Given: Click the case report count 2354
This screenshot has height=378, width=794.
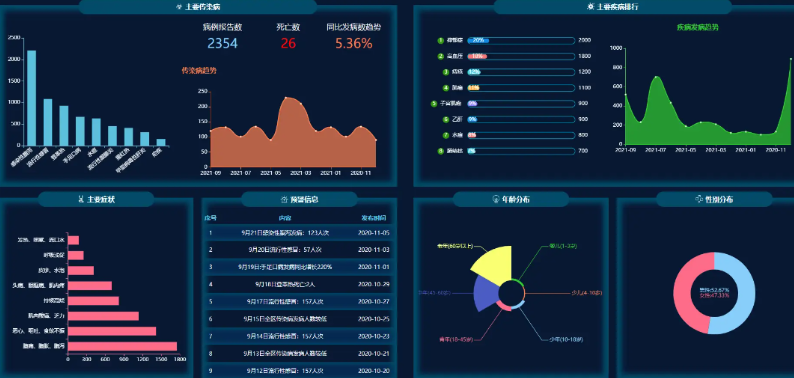Looking at the screenshot, I should pyautogui.click(x=222, y=44).
